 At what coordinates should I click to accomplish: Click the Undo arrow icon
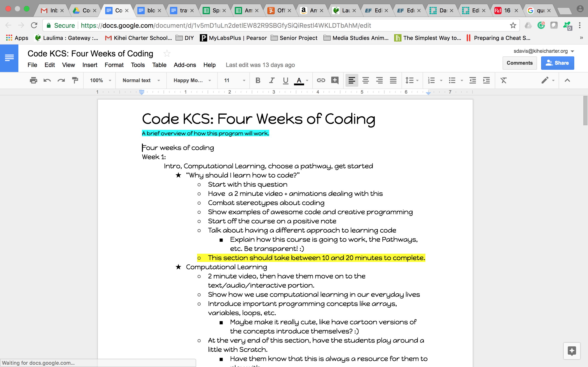point(47,80)
